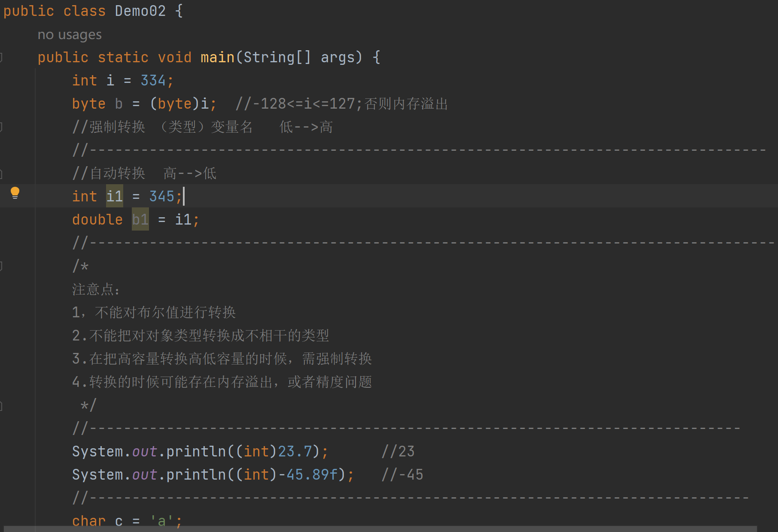Click the (byte) cast keyword
The image size is (778, 532).
coord(174,103)
